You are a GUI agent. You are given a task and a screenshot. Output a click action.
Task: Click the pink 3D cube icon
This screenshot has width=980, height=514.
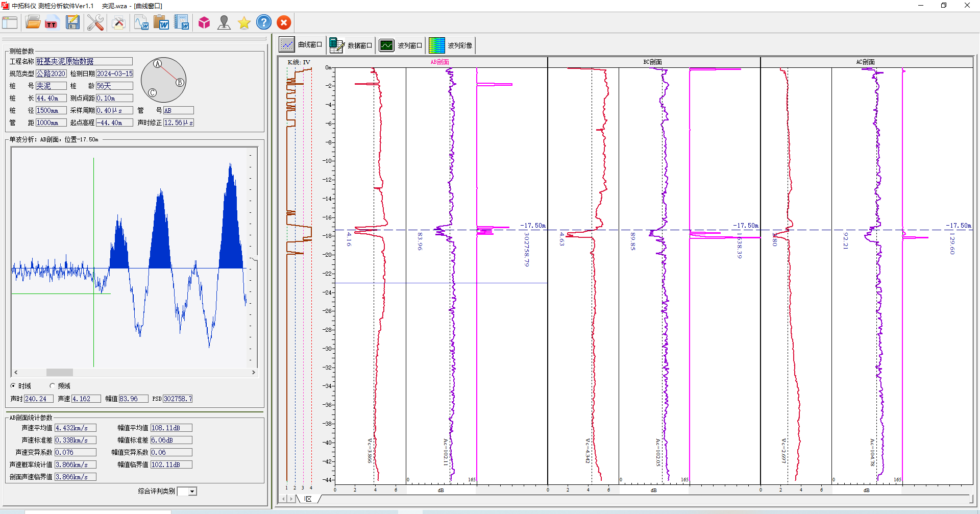point(204,22)
